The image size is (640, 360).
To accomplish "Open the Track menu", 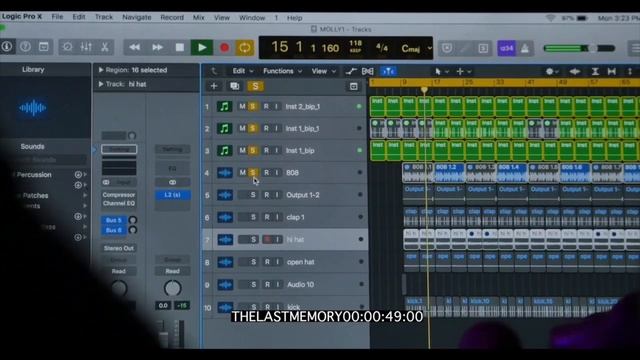I will tap(104, 17).
